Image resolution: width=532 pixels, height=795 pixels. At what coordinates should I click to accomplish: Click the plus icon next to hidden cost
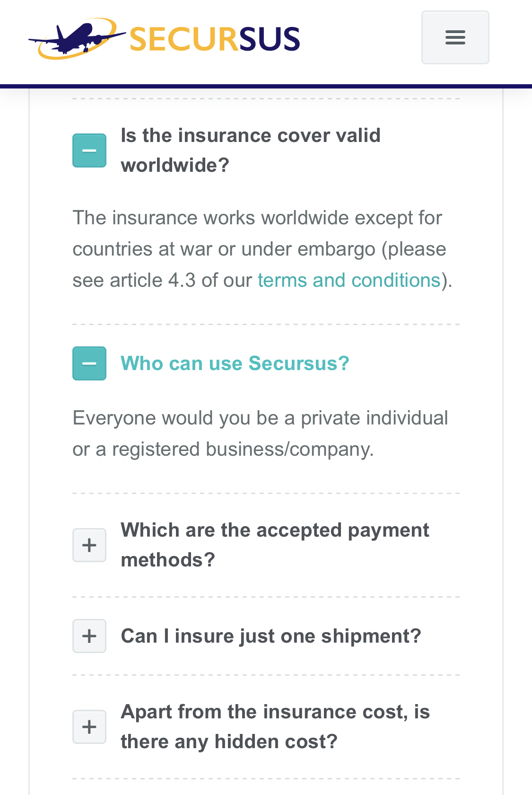[x=89, y=727]
